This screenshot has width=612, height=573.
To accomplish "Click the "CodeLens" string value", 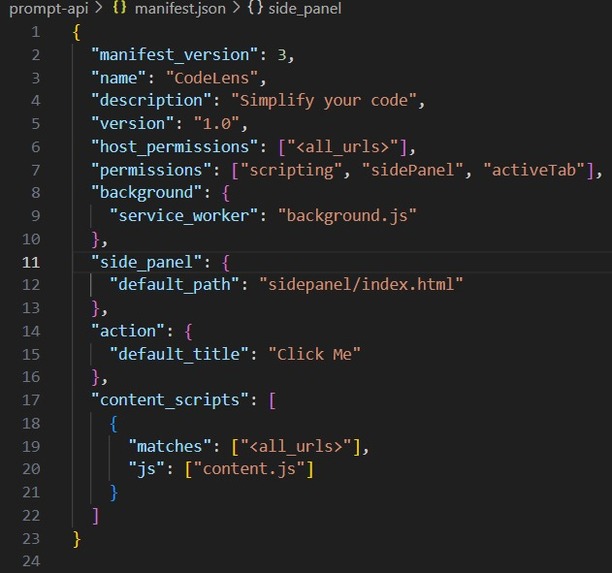I will tap(212, 78).
